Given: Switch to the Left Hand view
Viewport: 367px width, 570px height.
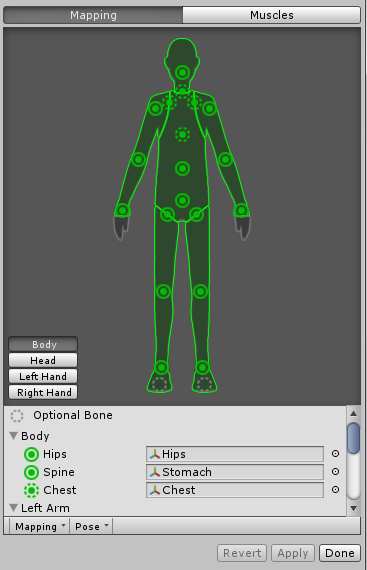Looking at the screenshot, I should coord(43,376).
